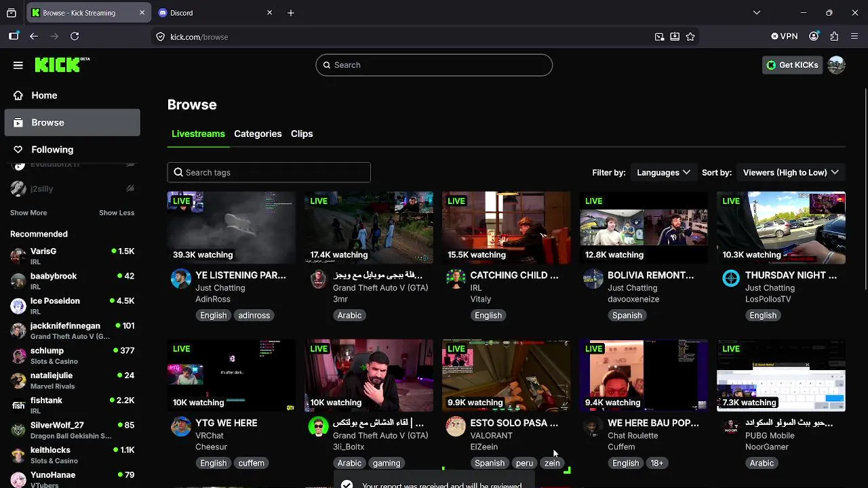Open Cheesur VRChat stream thumbnail
Image resolution: width=868 pixels, height=488 pixels.
click(231, 375)
